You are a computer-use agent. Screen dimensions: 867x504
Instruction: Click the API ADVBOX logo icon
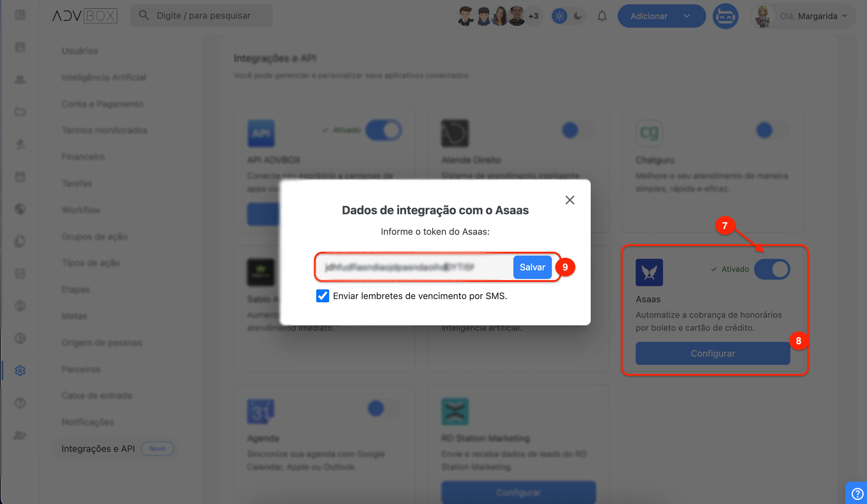tap(261, 133)
